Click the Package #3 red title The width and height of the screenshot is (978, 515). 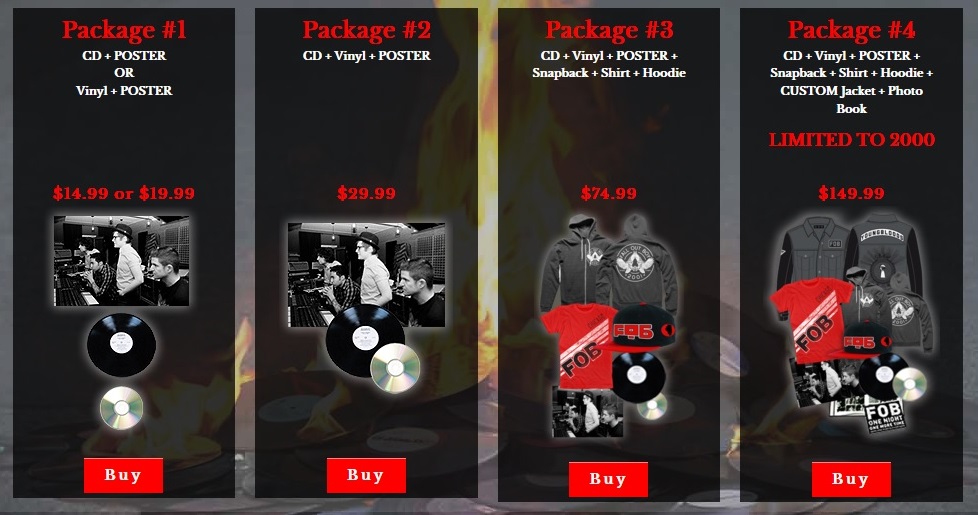click(x=609, y=30)
